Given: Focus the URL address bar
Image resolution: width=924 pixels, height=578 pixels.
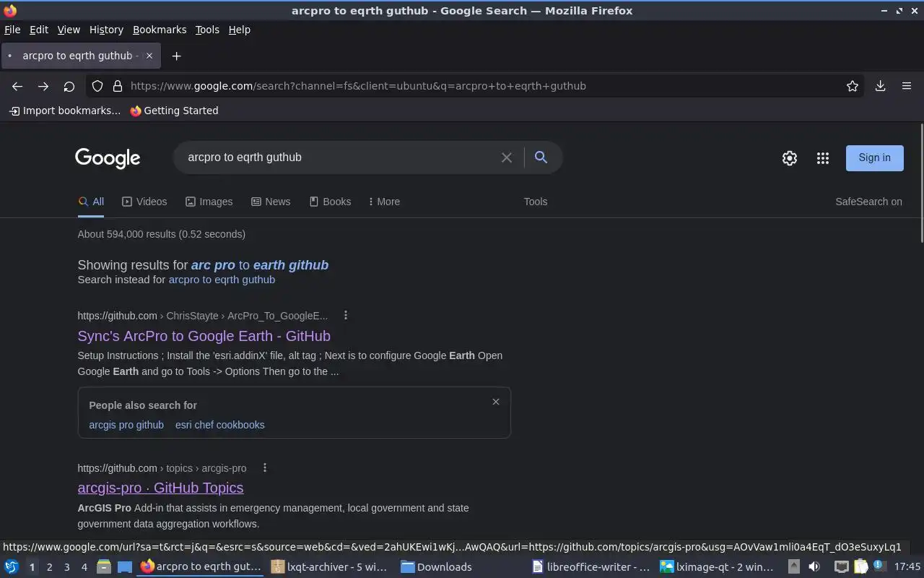Looking at the screenshot, I should pyautogui.click(x=476, y=86).
